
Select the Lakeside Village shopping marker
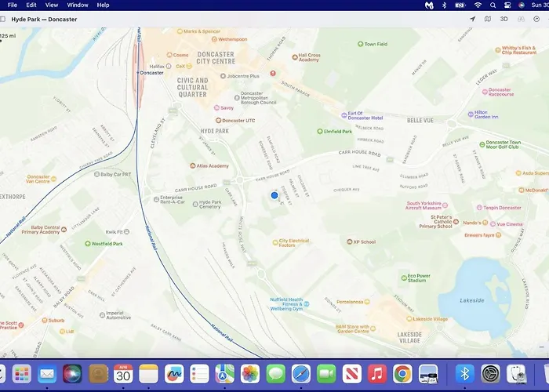(x=409, y=319)
